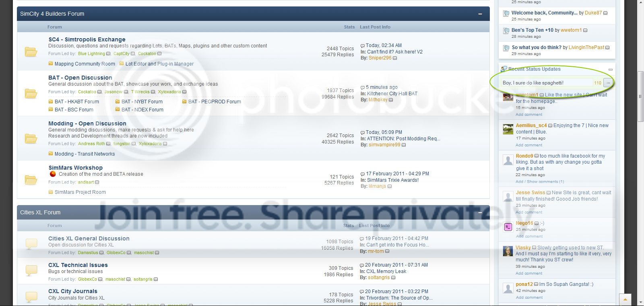The width and height of the screenshot is (644, 306).
Task: Click the BAT - Open Discussion folder icon
Action: tap(31, 94)
